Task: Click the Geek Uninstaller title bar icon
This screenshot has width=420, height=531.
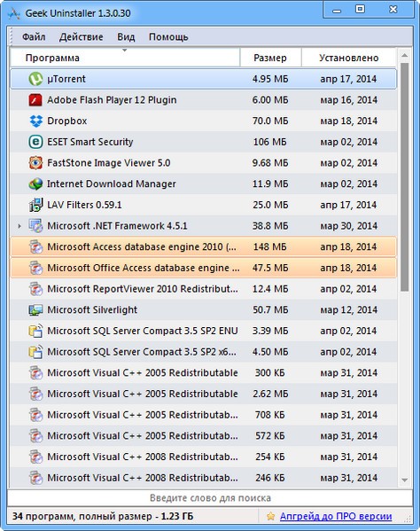Action: (14, 13)
